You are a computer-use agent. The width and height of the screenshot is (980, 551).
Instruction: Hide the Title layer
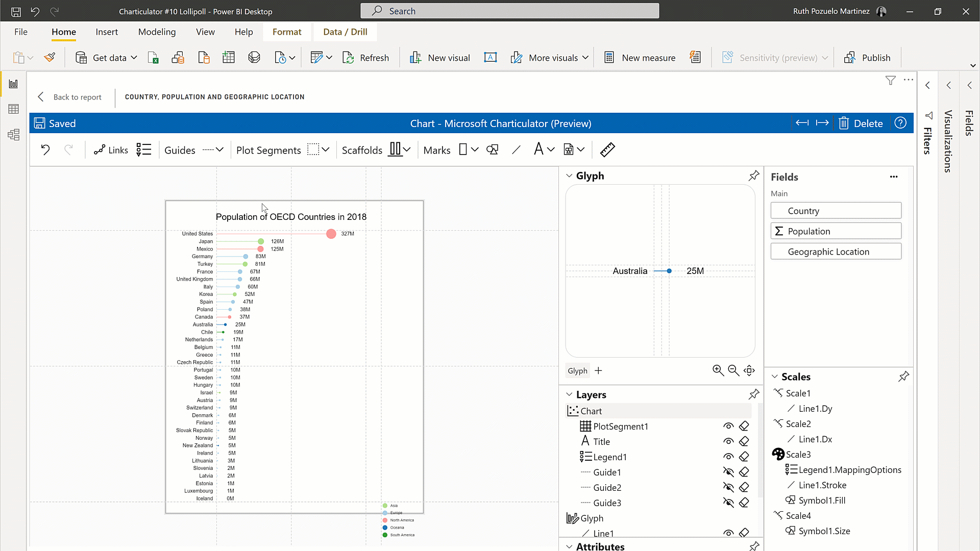(x=729, y=441)
